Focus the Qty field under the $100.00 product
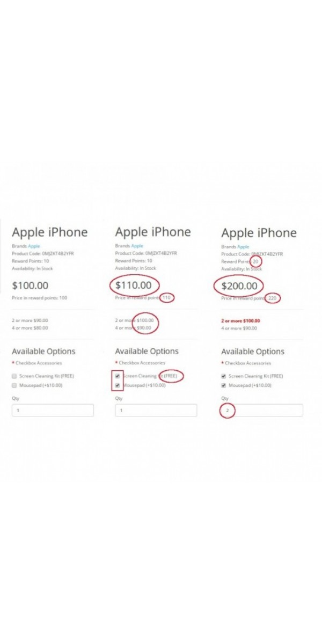Image resolution: width=322 pixels, height=644 pixels. (53, 411)
